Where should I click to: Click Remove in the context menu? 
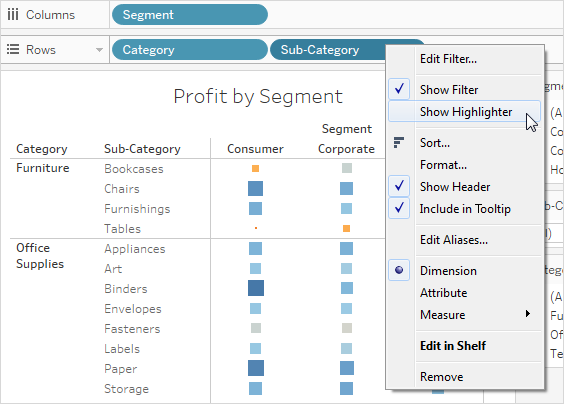442,377
